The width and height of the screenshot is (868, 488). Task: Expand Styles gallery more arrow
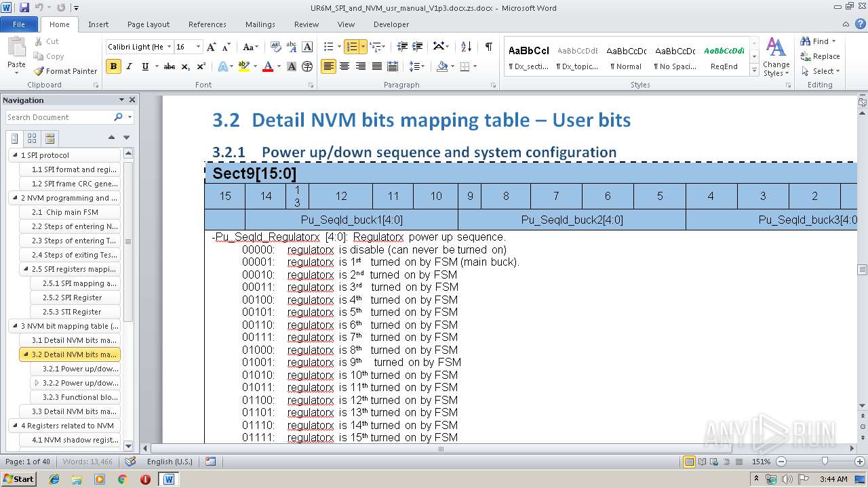[x=754, y=70]
